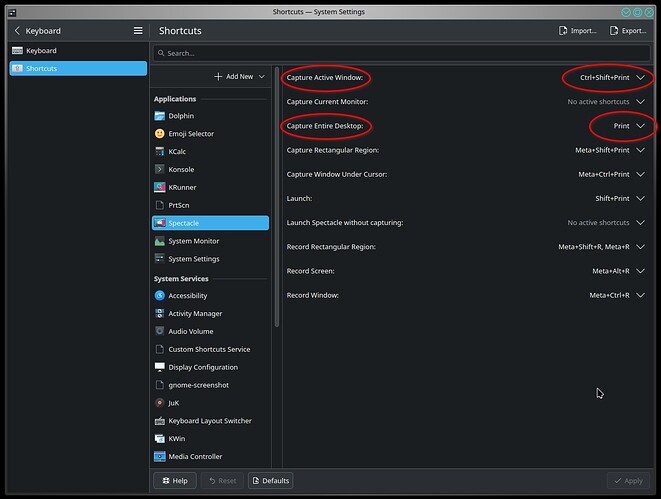Expand Capture Window Under Cursor chevron

click(640, 174)
